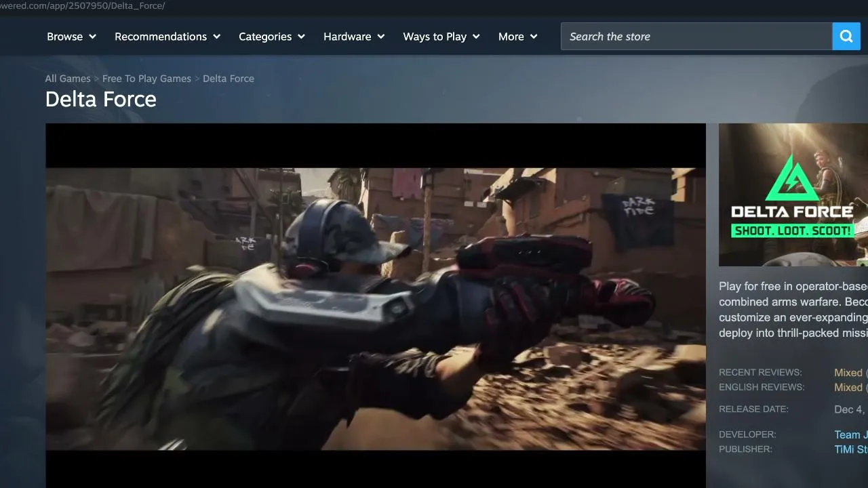This screenshot has width=868, height=488.
Task: Click the game description paragraph
Action: tap(793, 310)
